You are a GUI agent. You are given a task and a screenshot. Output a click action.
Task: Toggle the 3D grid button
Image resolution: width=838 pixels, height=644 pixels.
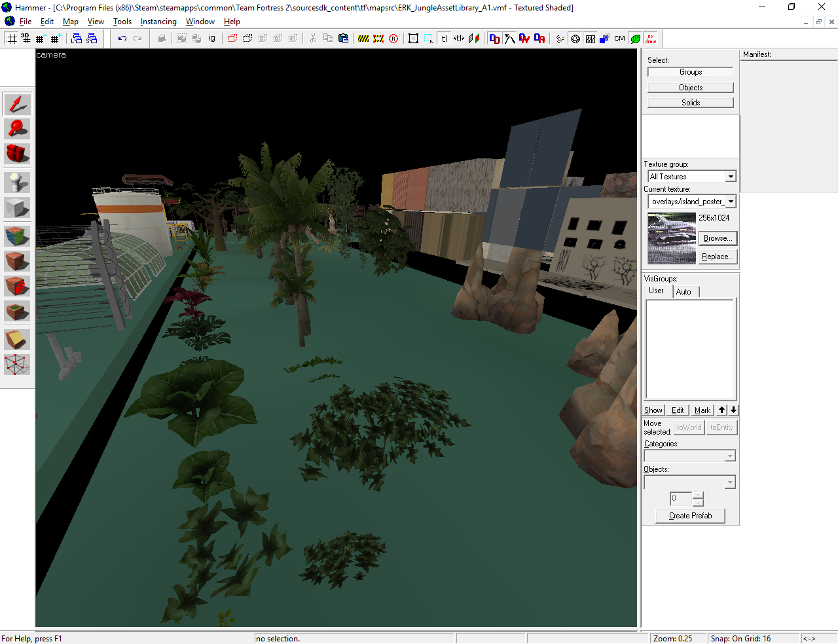26,39
